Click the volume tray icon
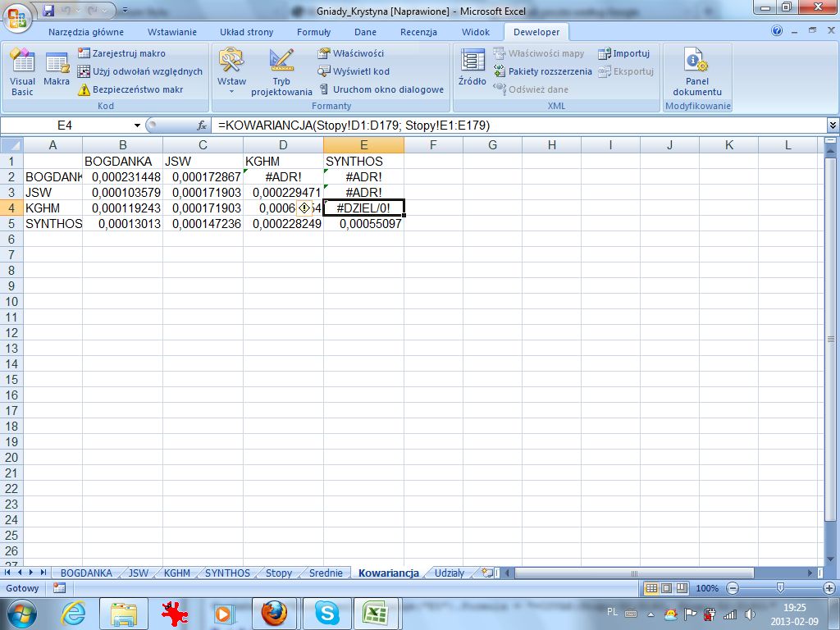Screen dimensions: 840x630 tap(751, 614)
